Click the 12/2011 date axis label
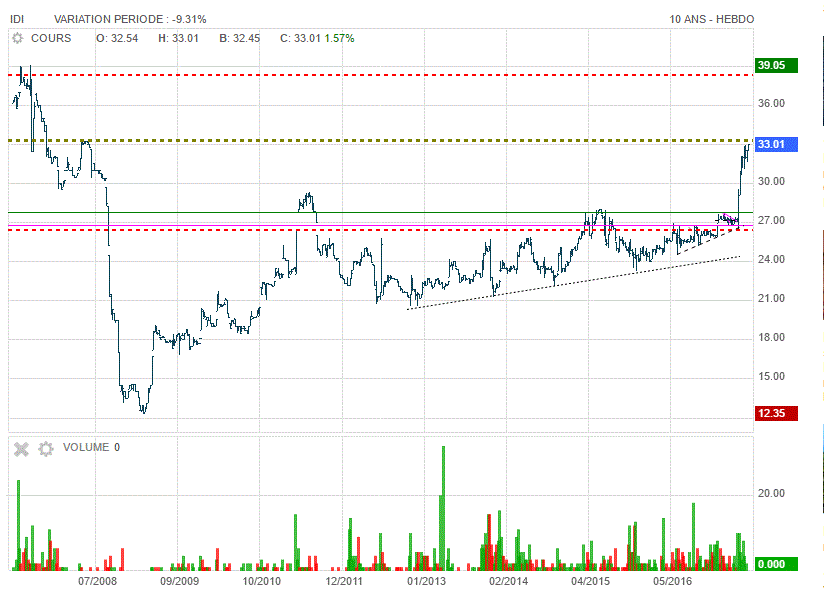Image resolution: width=824 pixels, height=601 pixels. 344,581
